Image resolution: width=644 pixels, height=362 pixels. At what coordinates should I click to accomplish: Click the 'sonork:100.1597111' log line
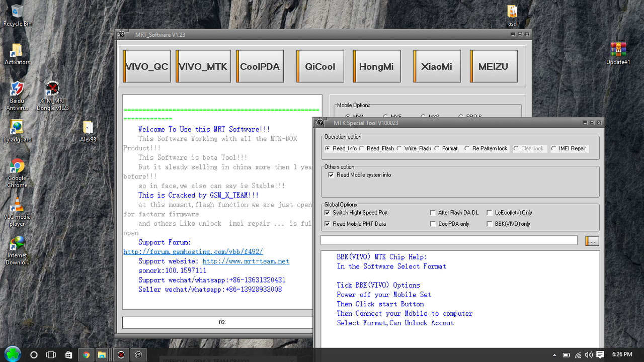[x=173, y=270]
